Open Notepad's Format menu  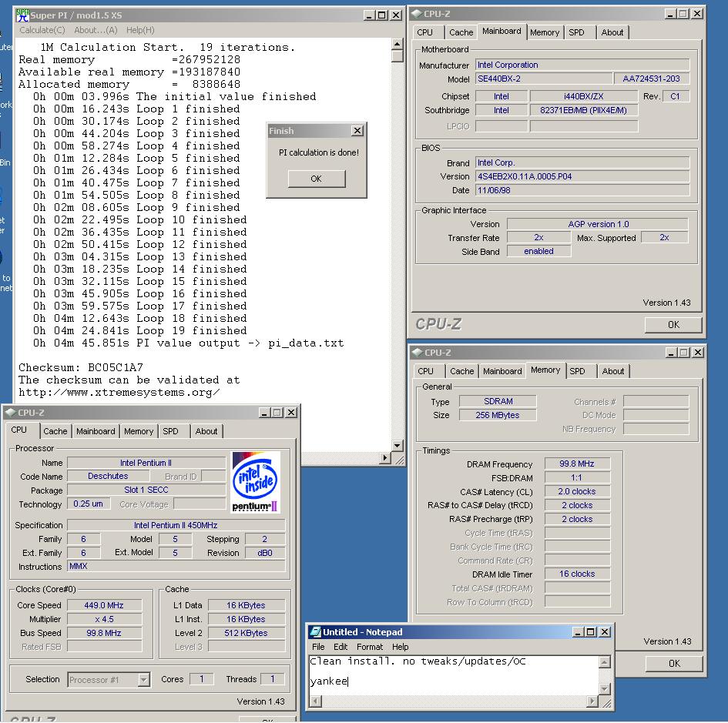[x=370, y=647]
